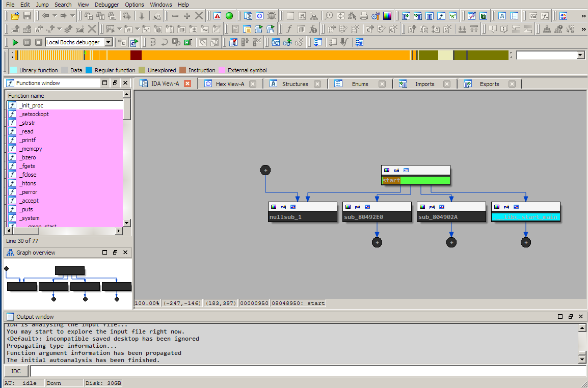Image resolution: width=588 pixels, height=388 pixels.
Task: Expand the second toolbar overflow chevron
Action: click(583, 29)
